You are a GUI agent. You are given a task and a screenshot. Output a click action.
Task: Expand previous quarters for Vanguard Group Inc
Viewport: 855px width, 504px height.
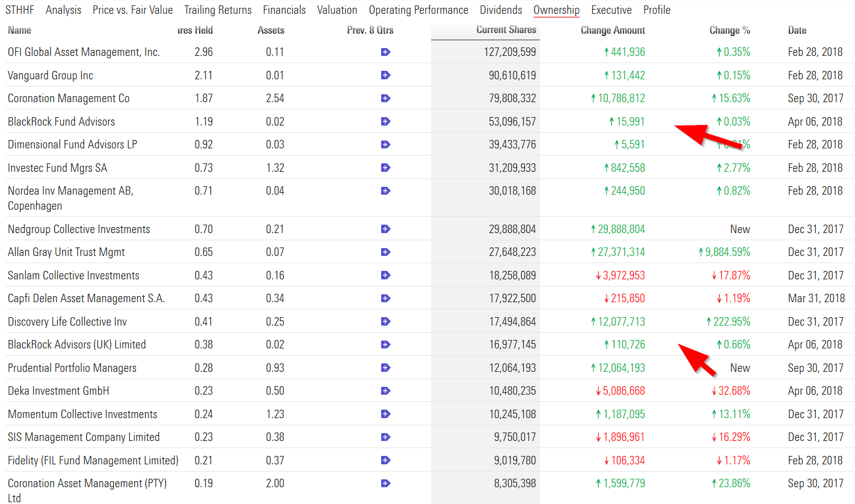[x=386, y=75]
